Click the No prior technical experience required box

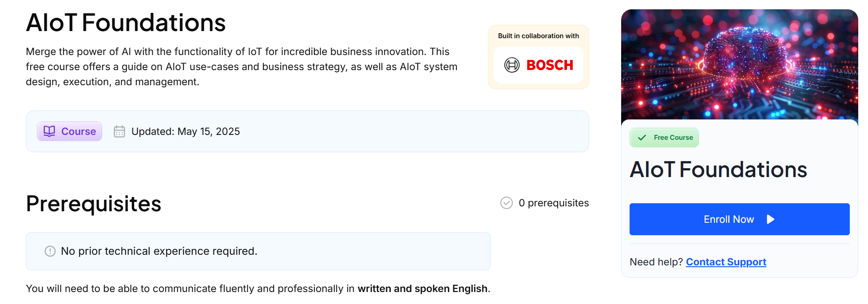pyautogui.click(x=258, y=251)
